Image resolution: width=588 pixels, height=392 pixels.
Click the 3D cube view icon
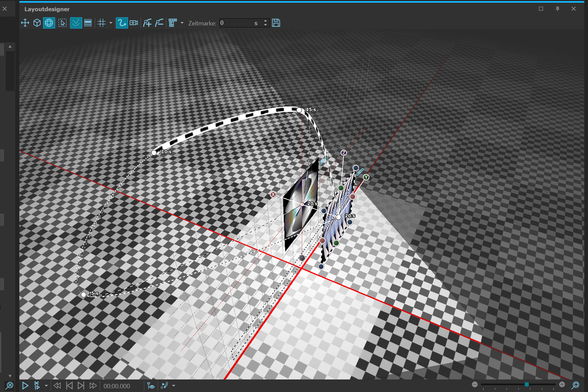point(37,23)
